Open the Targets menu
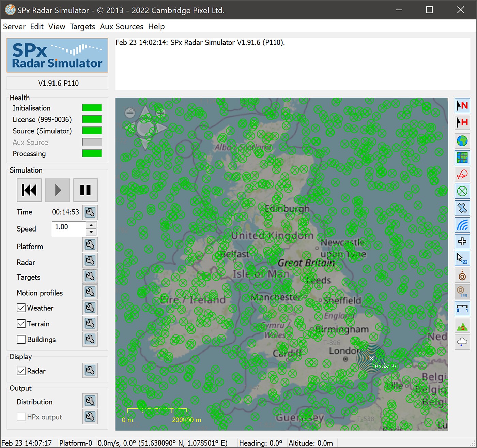477x448 pixels. point(82,26)
